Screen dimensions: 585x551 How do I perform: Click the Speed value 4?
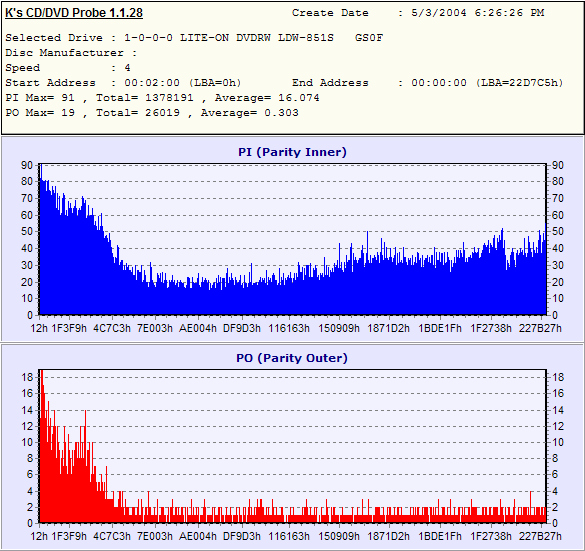[127, 68]
